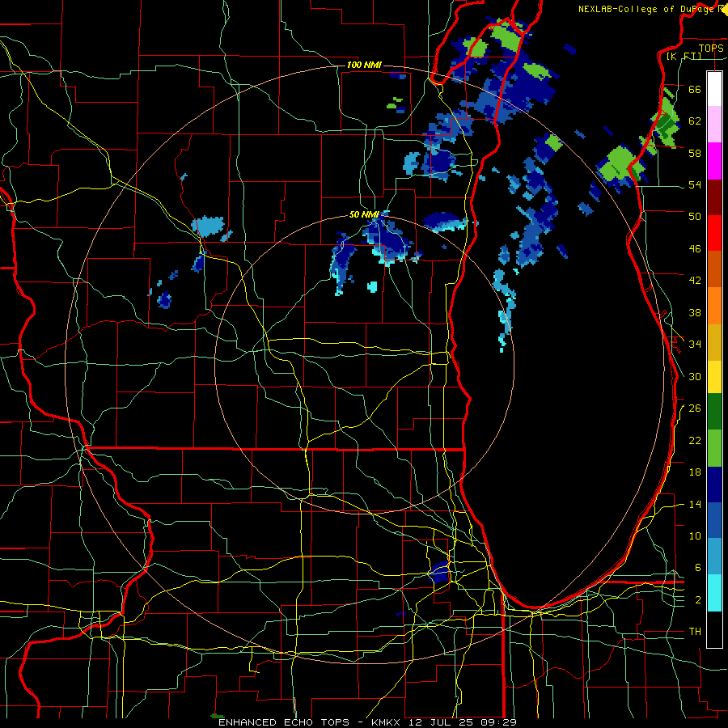Click the "54" legend value
This screenshot has height=728, width=728.
695,185
